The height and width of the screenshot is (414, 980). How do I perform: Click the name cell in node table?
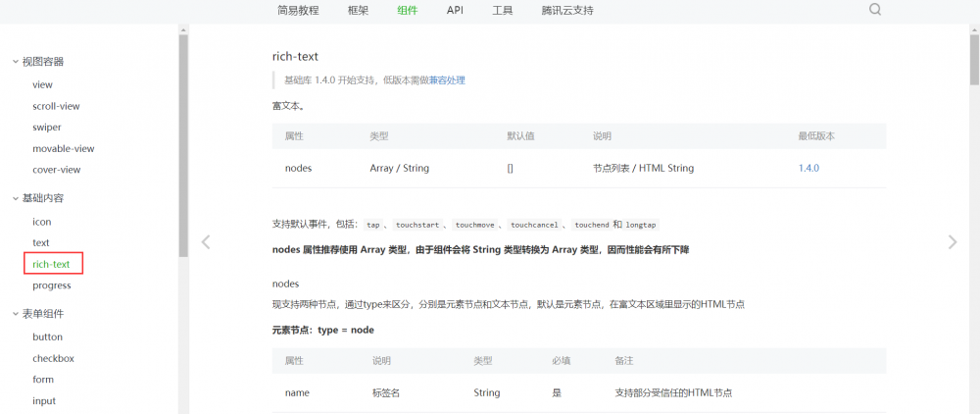tap(297, 392)
